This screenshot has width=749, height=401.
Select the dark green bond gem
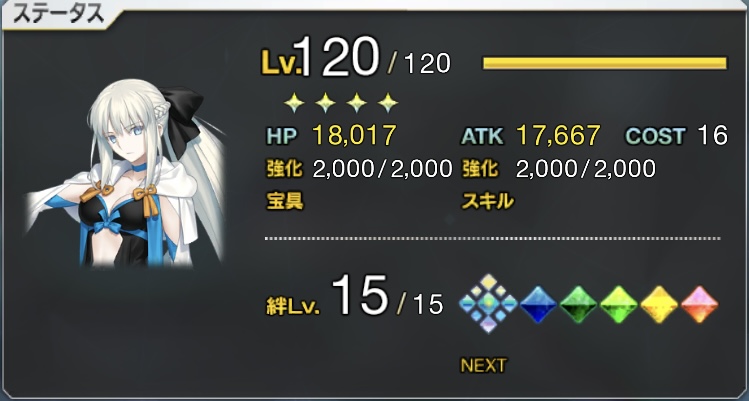[x=578, y=304]
